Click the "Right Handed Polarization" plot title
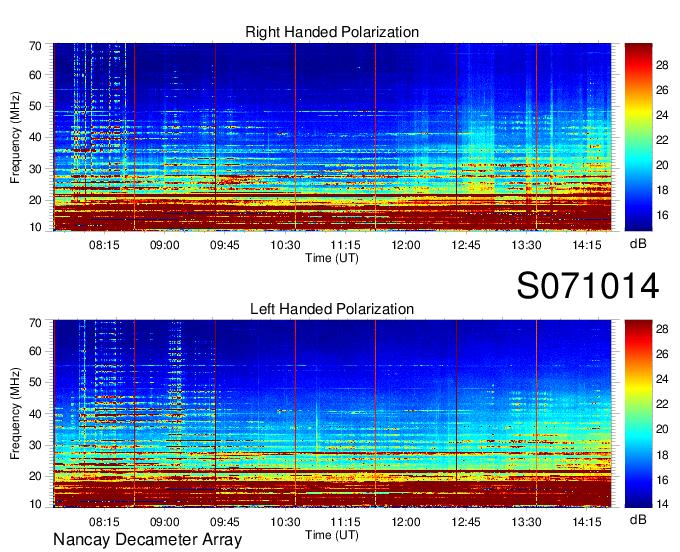This screenshot has height=552, width=680. pos(332,32)
